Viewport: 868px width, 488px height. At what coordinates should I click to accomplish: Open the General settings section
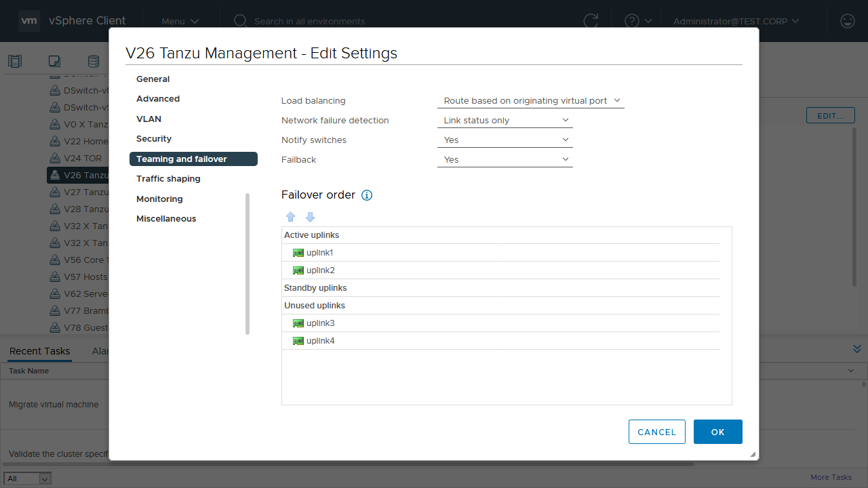coord(153,79)
